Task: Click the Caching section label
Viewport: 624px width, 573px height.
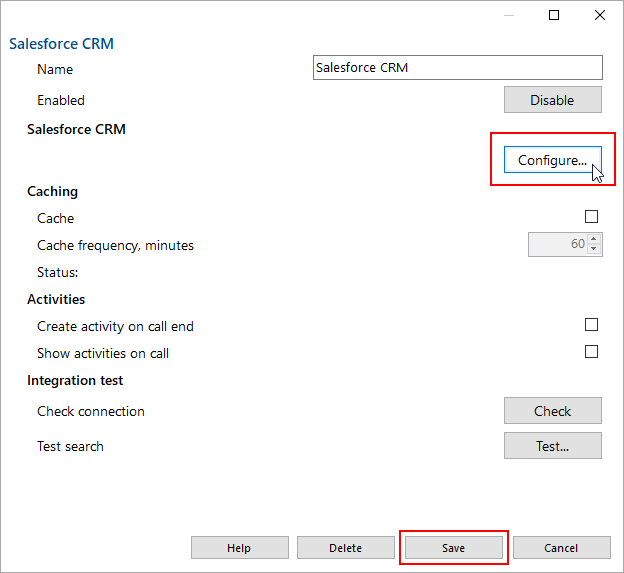Action: 52,191
